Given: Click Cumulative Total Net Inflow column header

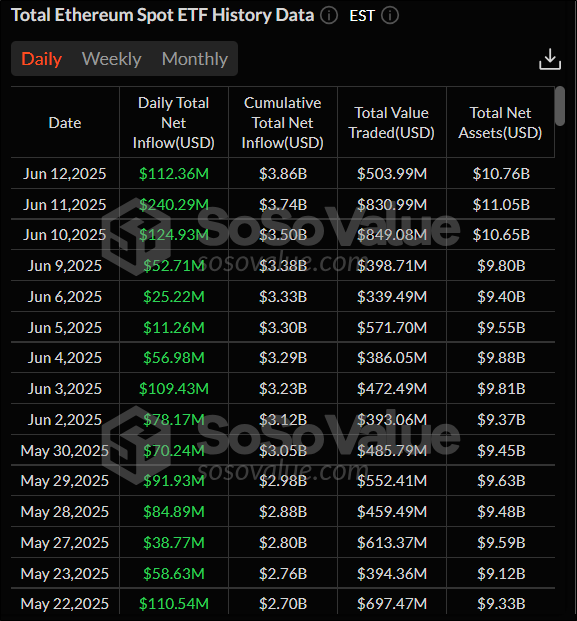Looking at the screenshot, I should point(283,123).
